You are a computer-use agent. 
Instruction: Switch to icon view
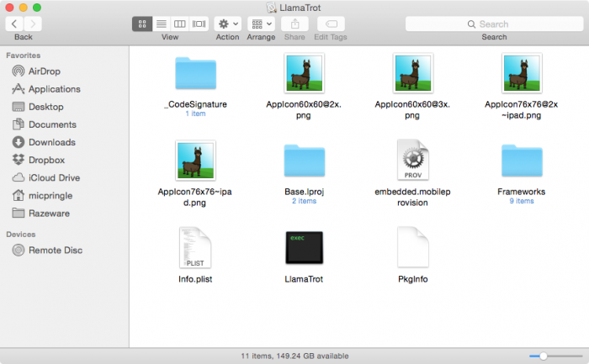142,24
